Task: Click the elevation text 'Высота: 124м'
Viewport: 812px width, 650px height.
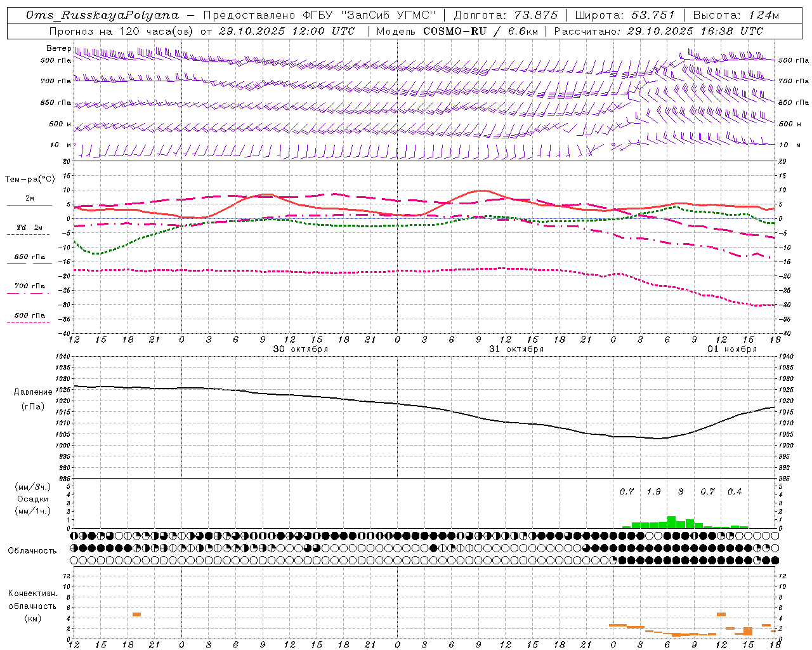Action: point(736,15)
